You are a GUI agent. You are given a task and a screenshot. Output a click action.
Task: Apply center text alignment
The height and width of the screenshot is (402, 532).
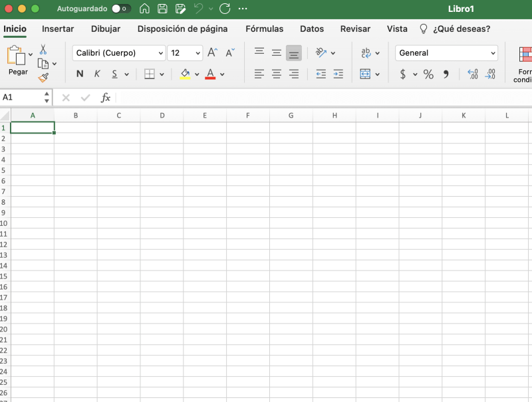[x=277, y=74]
